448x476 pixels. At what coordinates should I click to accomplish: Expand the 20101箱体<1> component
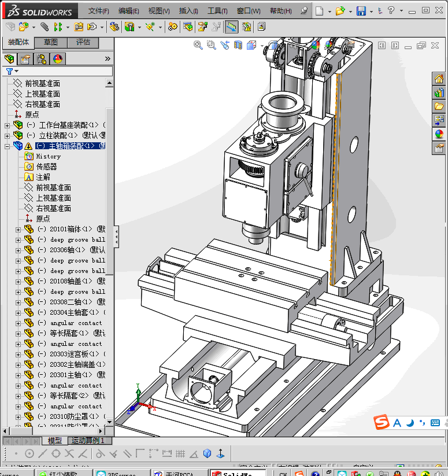pyautogui.click(x=18, y=230)
